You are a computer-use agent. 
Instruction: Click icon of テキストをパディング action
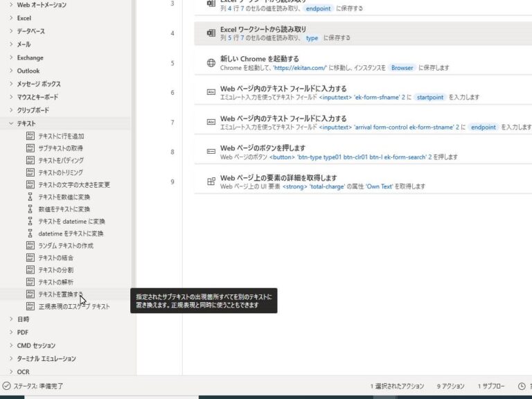coord(30,160)
